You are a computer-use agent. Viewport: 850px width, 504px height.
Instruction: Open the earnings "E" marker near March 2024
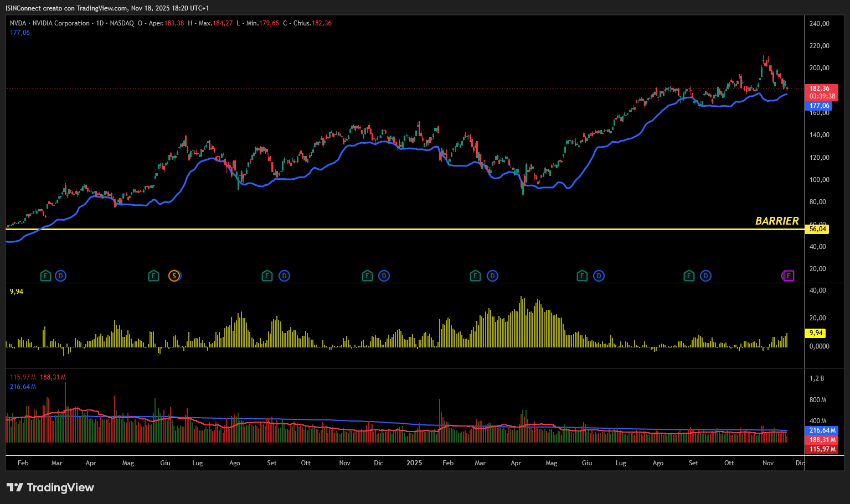tap(46, 276)
